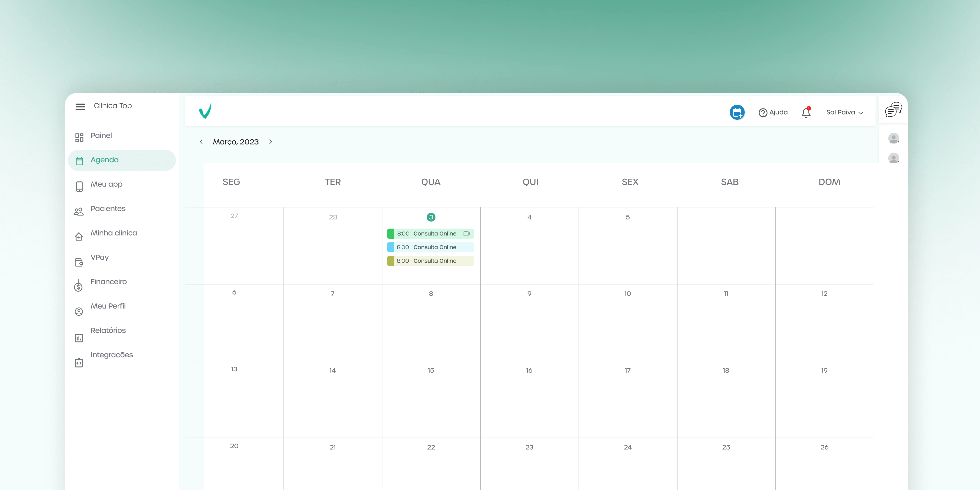Click the blue add-appointment calendar icon
This screenshot has height=490, width=980.
click(737, 112)
